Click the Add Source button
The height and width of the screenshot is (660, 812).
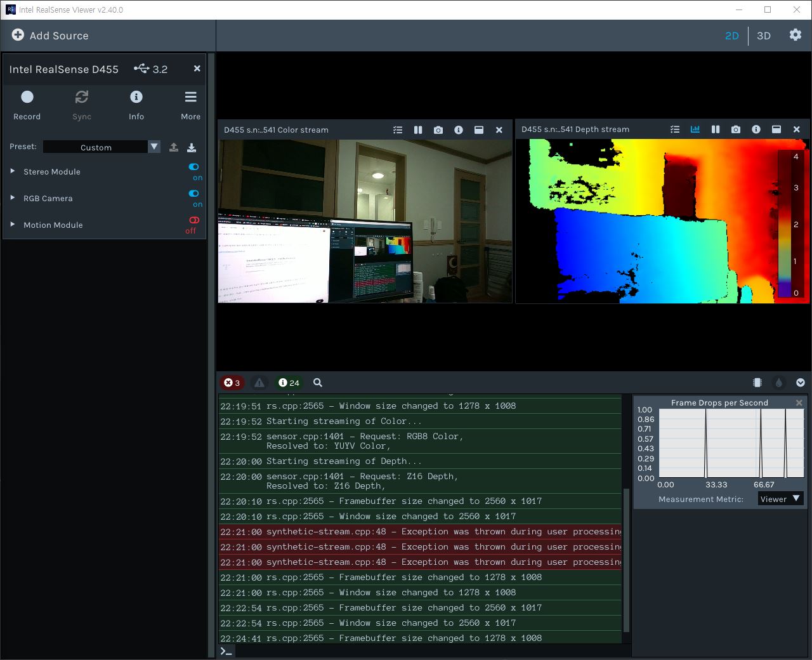coord(51,36)
